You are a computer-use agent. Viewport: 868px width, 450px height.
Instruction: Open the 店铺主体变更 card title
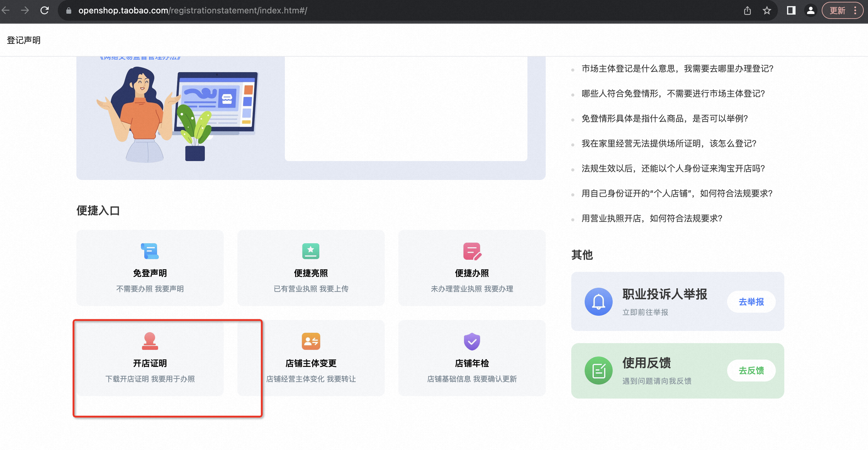coord(311,363)
